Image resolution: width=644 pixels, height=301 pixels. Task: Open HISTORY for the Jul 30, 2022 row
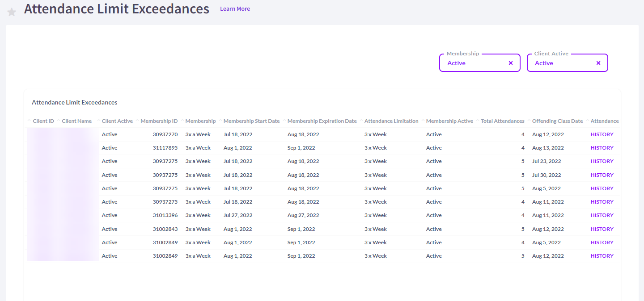point(602,175)
